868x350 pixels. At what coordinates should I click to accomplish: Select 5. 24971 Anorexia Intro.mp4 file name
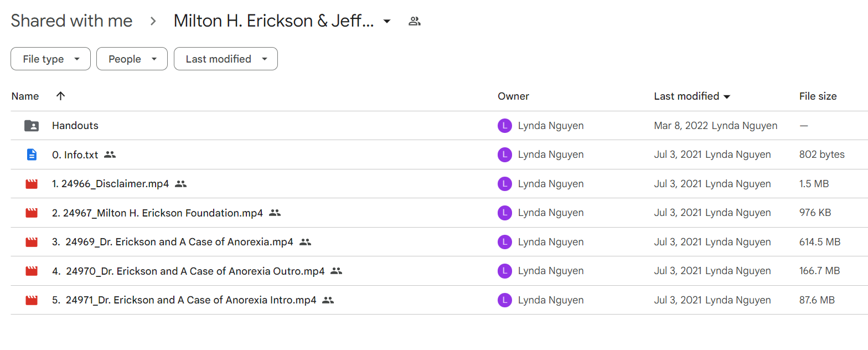coord(184,300)
